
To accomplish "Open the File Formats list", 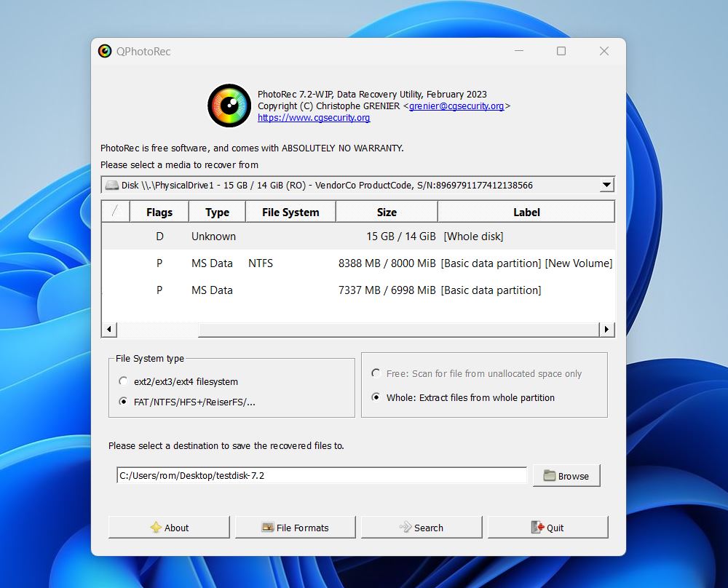I will (x=296, y=527).
